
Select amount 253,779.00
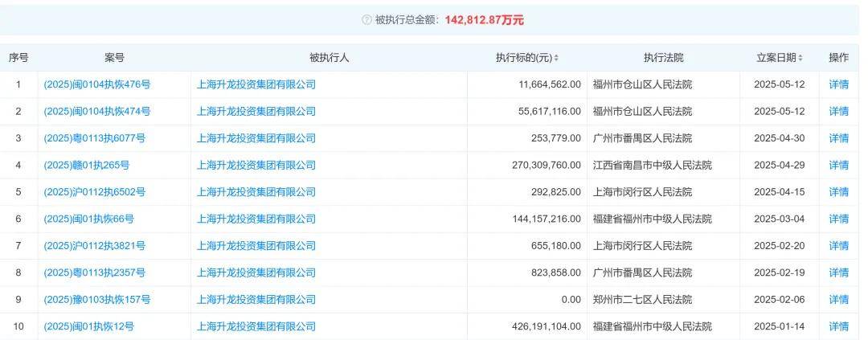(x=556, y=138)
